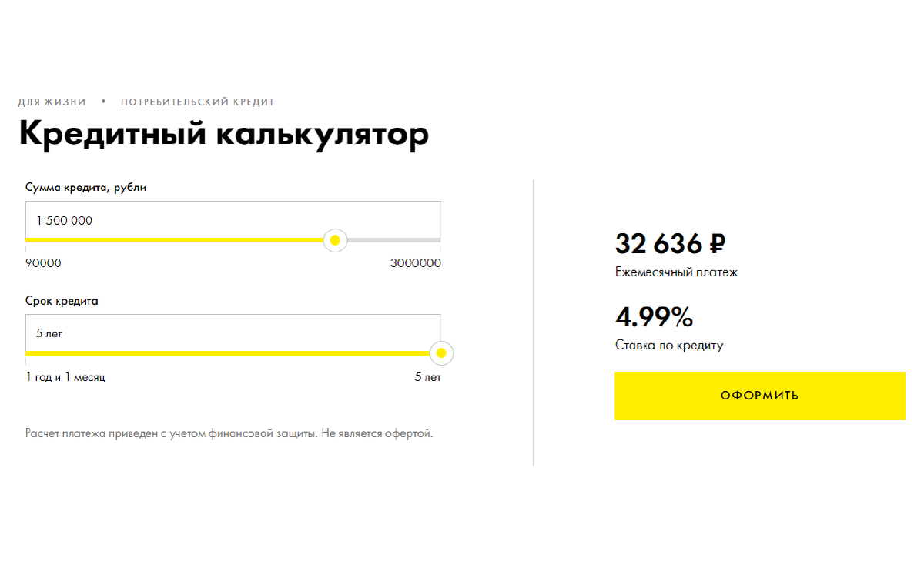Viewport: 924px width, 568px height.
Task: Click the loan amount slider handle
Action: pos(335,240)
